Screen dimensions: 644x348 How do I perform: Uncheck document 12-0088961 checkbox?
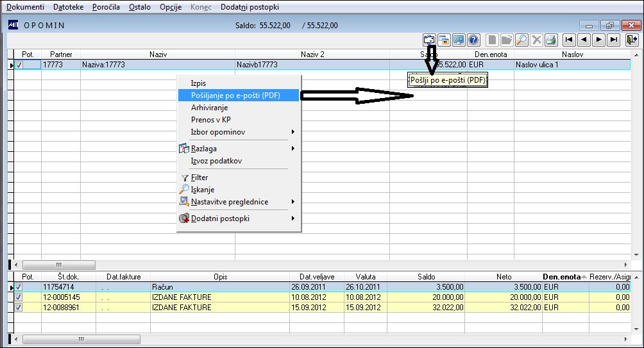click(19, 308)
